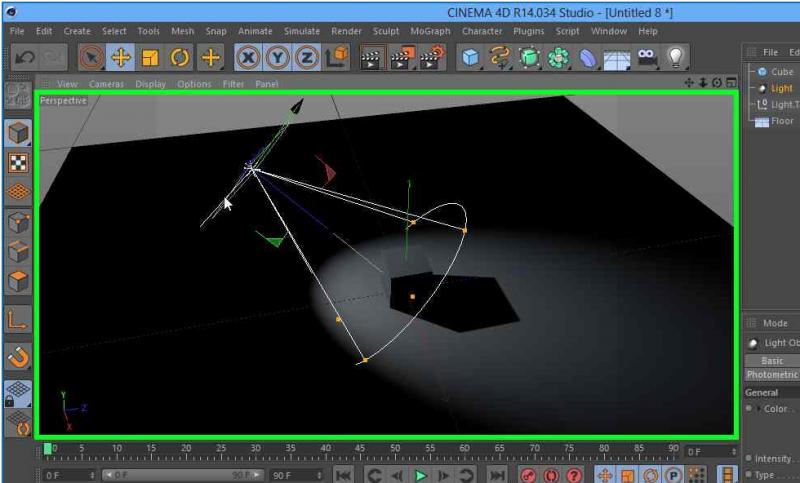Toggle Z axis lock
The image size is (800, 483).
[306, 58]
